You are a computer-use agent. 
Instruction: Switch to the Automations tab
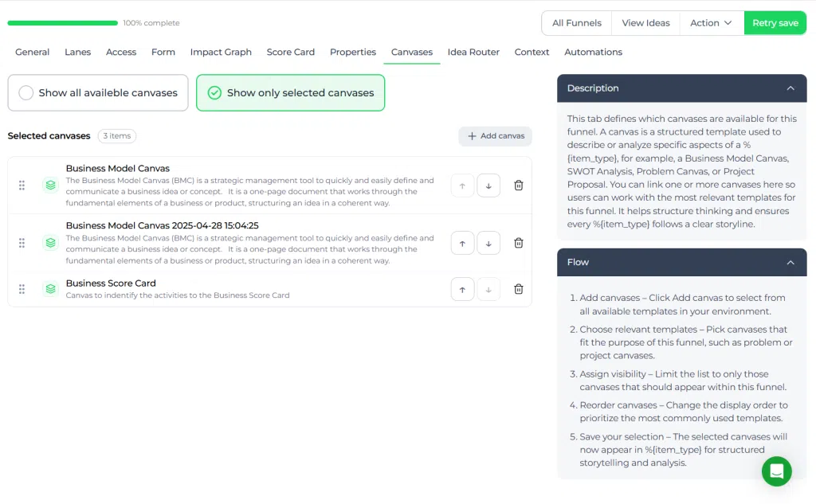[x=593, y=52]
